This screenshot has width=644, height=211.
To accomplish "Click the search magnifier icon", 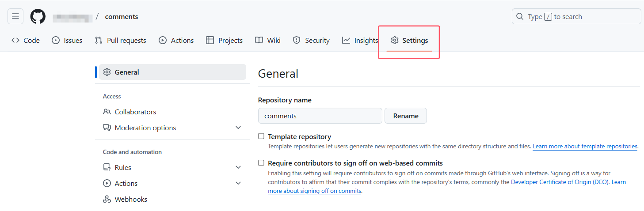I will pyautogui.click(x=520, y=17).
